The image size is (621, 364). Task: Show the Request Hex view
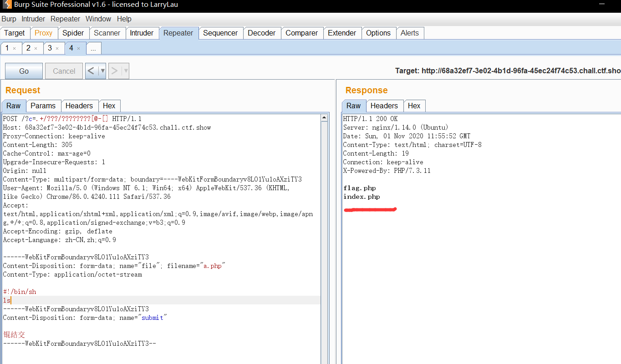coord(109,106)
